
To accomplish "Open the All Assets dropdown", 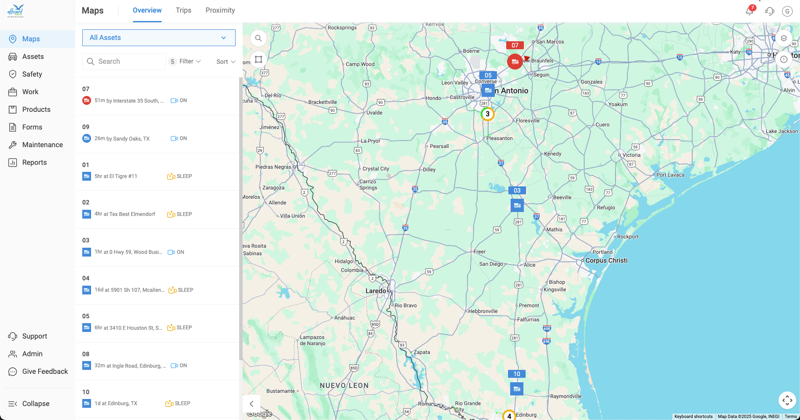I will click(x=159, y=38).
